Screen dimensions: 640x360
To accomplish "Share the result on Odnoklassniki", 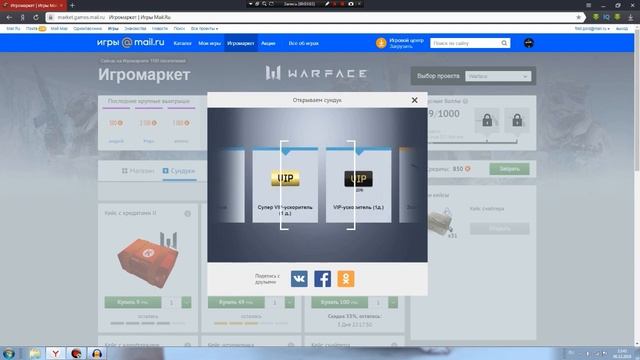I will [346, 279].
